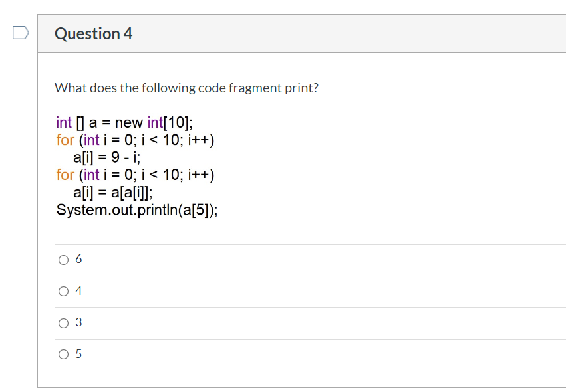The height and width of the screenshot is (392, 566).
Task: Click the answer label text "6"
Action: pos(78,259)
